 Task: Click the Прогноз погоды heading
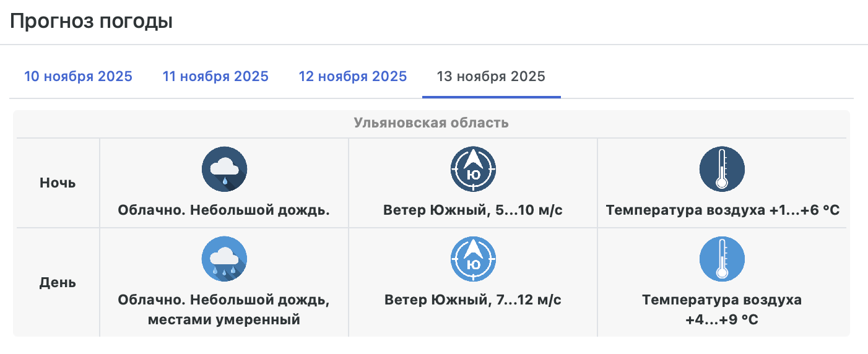tap(91, 21)
